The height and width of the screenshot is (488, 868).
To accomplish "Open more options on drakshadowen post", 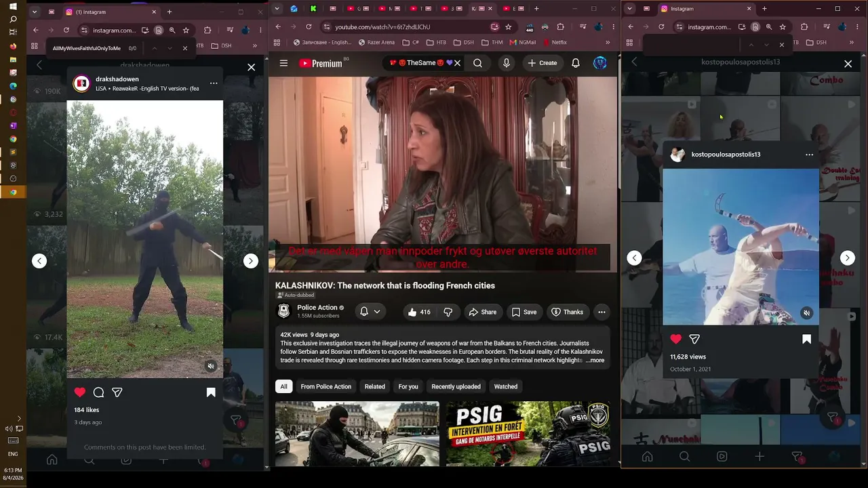I will point(214,83).
